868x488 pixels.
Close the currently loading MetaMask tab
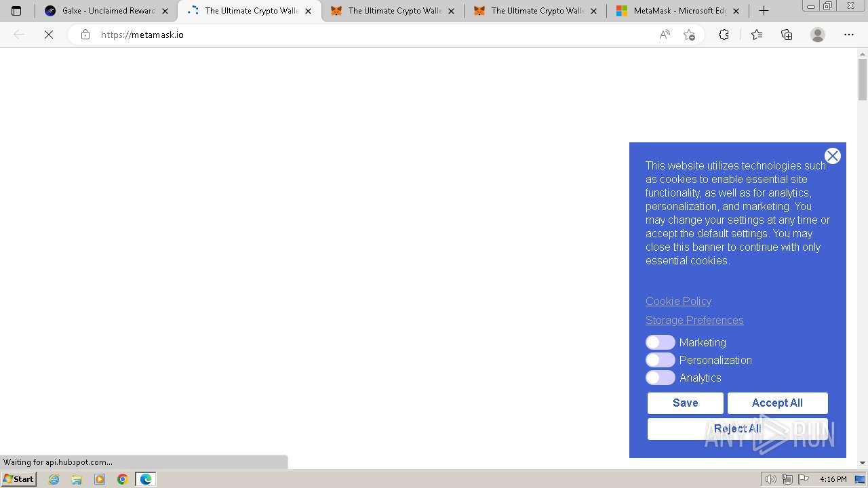308,11
